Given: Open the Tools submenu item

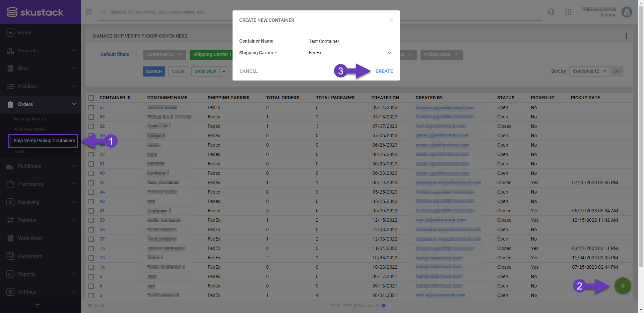Looking at the screenshot, I should pos(19,152).
